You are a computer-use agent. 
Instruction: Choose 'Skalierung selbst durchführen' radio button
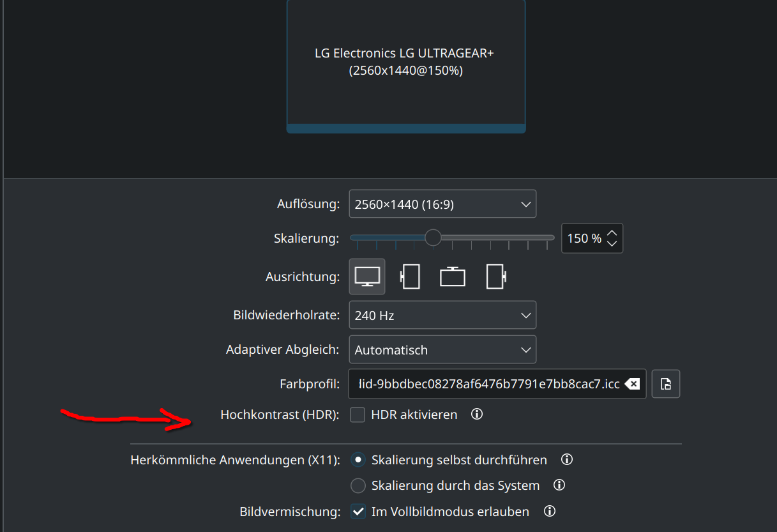click(358, 459)
